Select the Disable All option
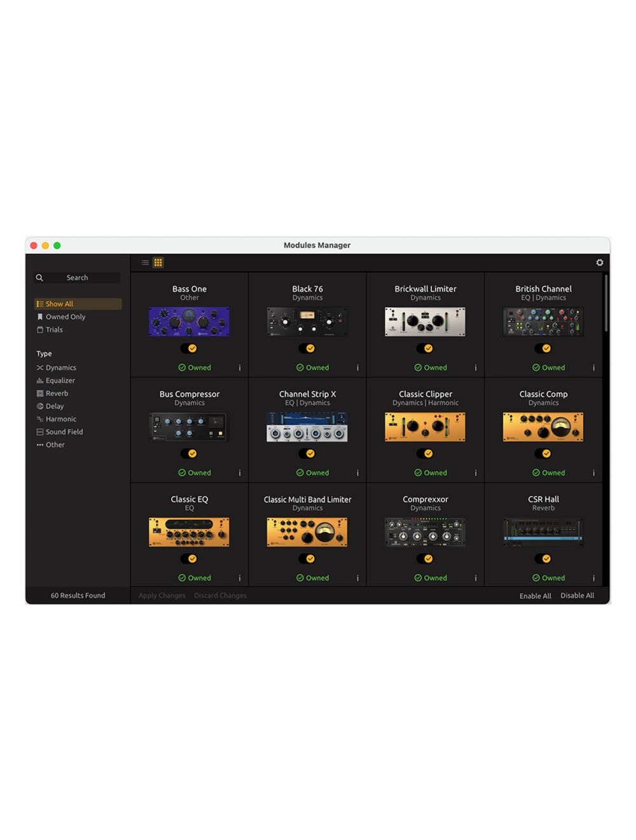 [577, 595]
